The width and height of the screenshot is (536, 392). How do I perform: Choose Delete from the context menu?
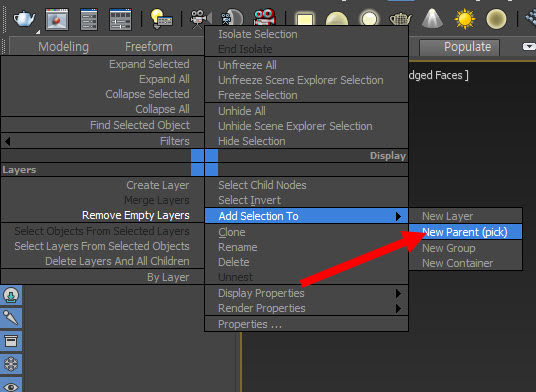(306, 262)
